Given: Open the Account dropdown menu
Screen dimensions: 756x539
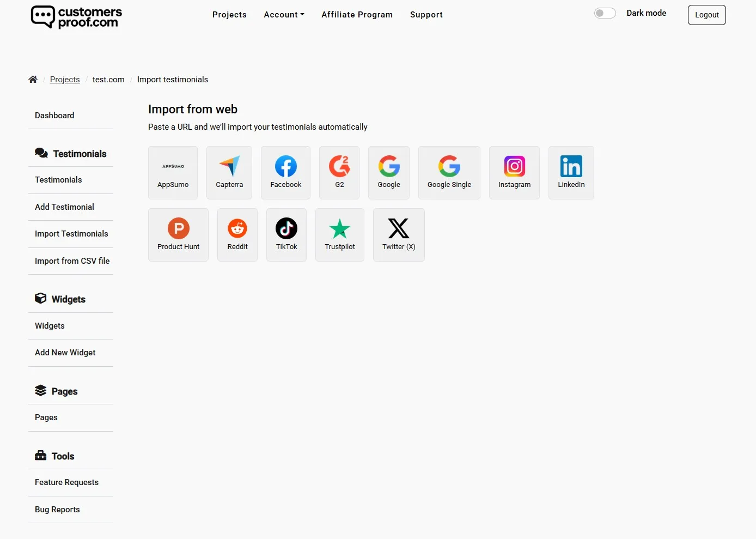Looking at the screenshot, I should point(284,15).
